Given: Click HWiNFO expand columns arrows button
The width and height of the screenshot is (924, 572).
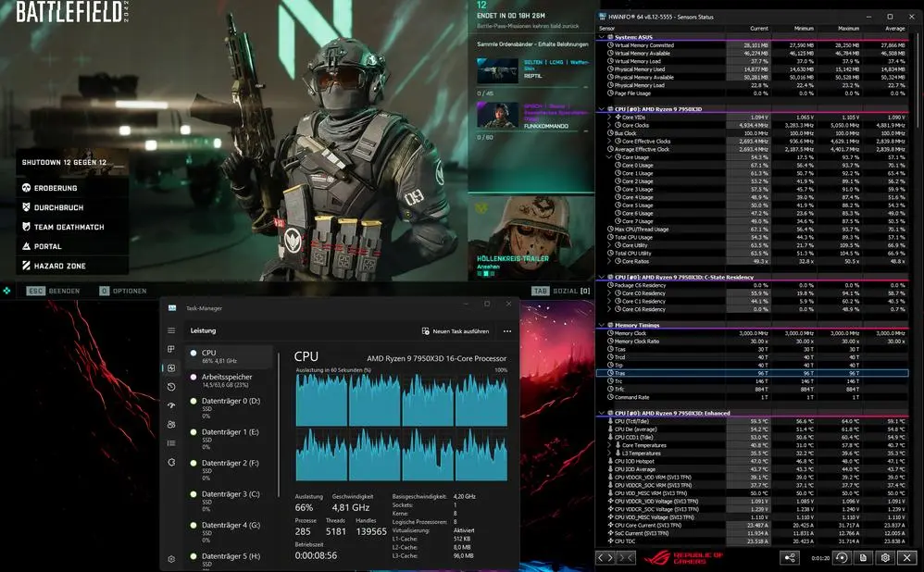Looking at the screenshot, I should [606, 557].
